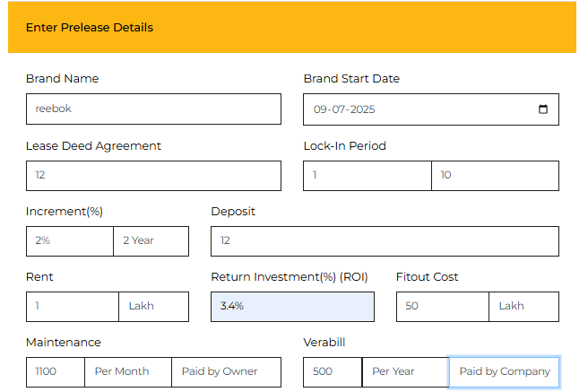This screenshot has width=588, height=392.
Task: Click the Fitout Cost amount field
Action: point(442,307)
